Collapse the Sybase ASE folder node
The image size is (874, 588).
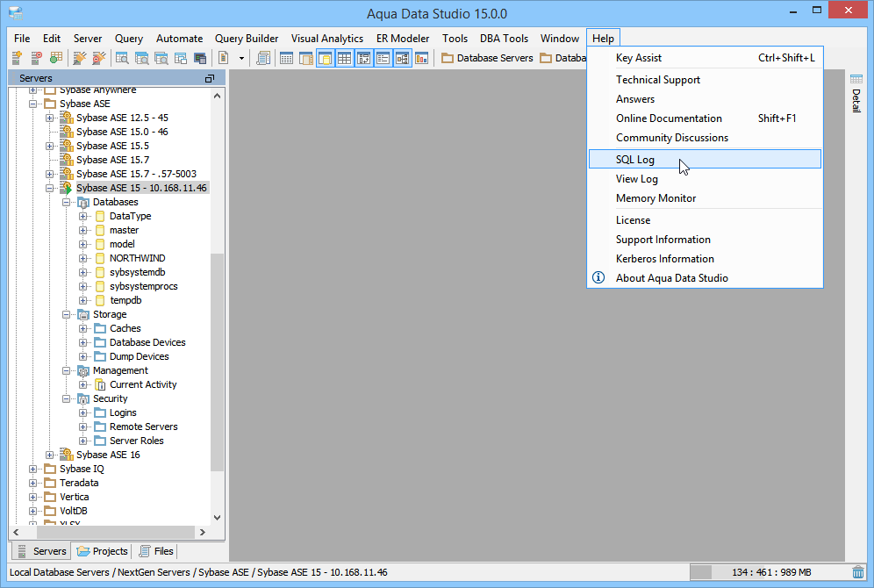[32, 104]
